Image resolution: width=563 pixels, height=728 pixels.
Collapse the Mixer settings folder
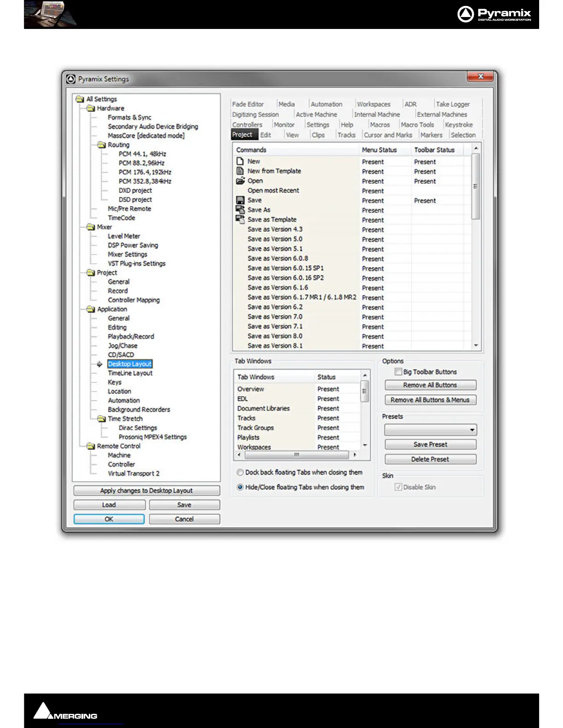tap(91, 227)
